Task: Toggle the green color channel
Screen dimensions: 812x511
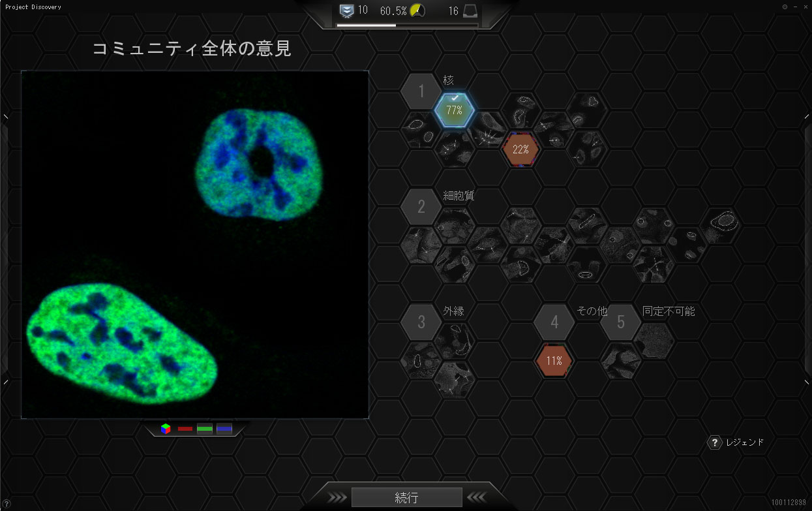Action: tap(205, 429)
